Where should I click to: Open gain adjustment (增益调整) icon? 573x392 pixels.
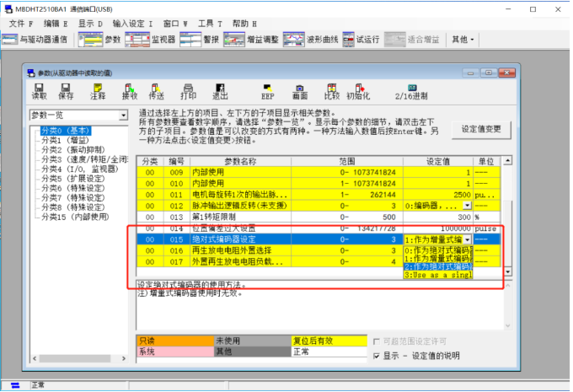234,40
